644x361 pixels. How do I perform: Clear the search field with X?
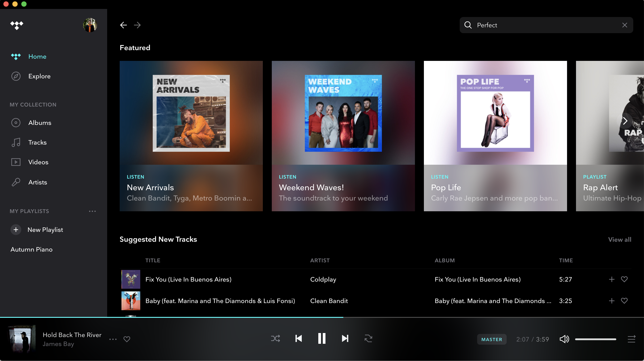pyautogui.click(x=625, y=25)
